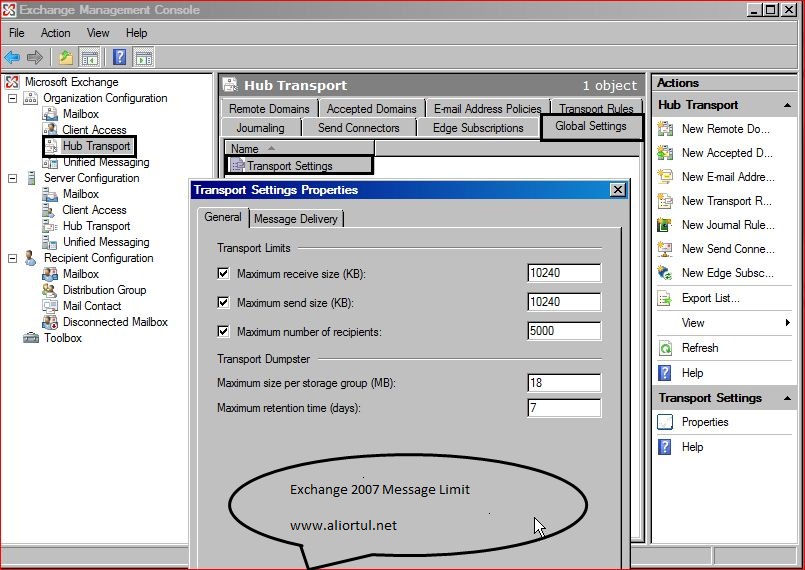
Task: Click the Maximum size per storage group field
Action: 564,383
